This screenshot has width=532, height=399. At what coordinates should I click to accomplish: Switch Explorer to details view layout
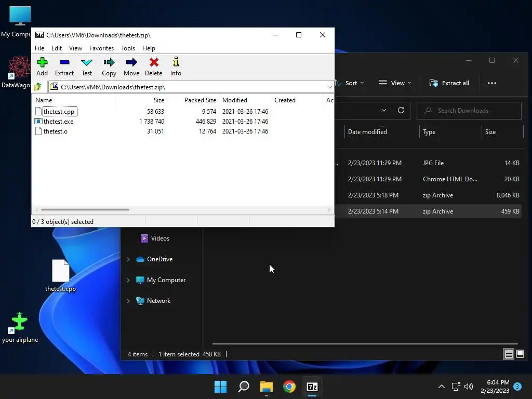(x=509, y=354)
